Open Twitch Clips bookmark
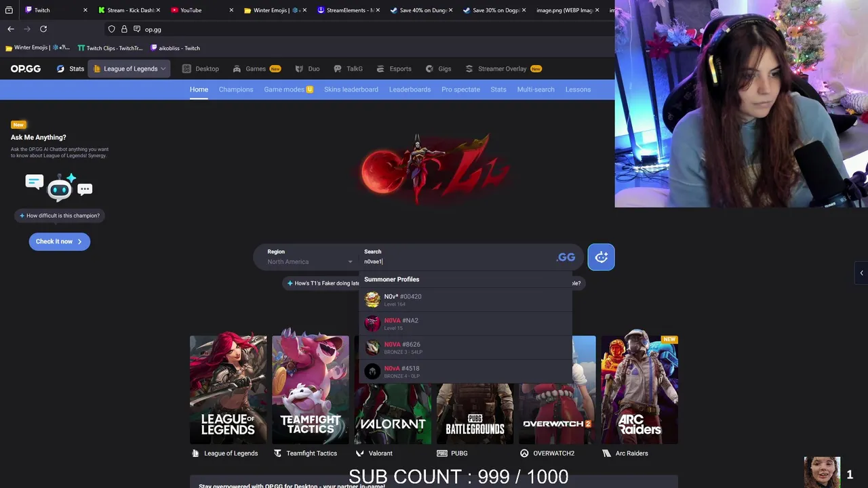 [x=110, y=48]
